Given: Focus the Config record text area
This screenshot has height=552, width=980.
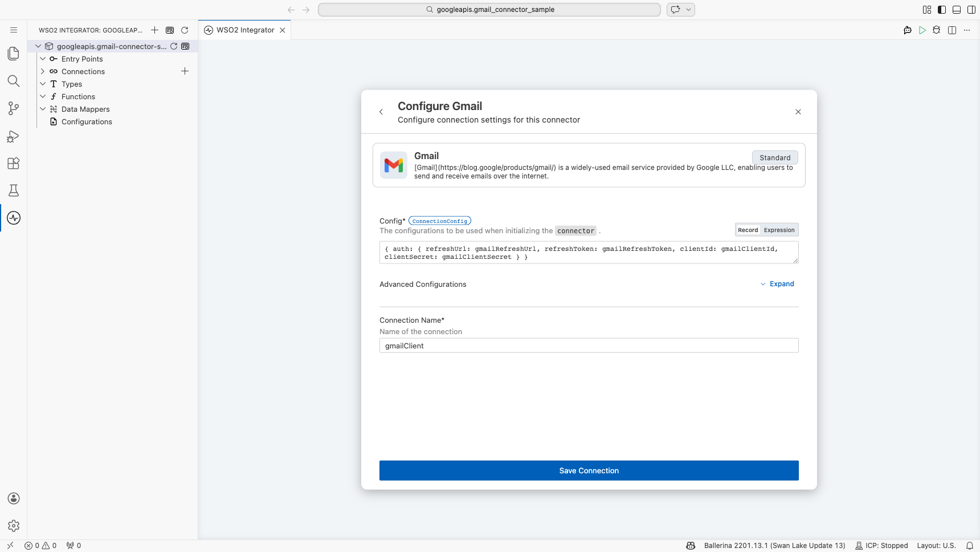Looking at the screenshot, I should [589, 253].
